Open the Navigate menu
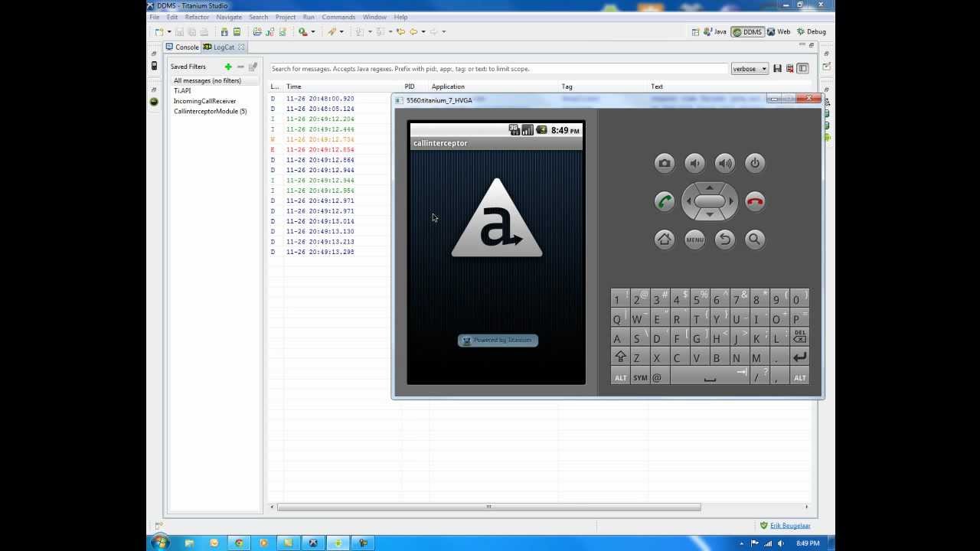The image size is (980, 551). pos(229,17)
